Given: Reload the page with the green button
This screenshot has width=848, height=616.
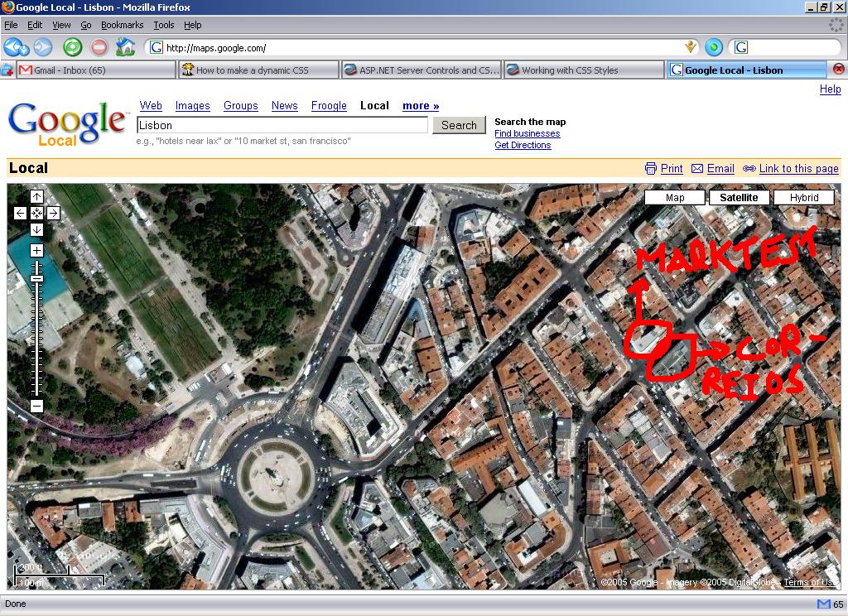Looking at the screenshot, I should [73, 47].
